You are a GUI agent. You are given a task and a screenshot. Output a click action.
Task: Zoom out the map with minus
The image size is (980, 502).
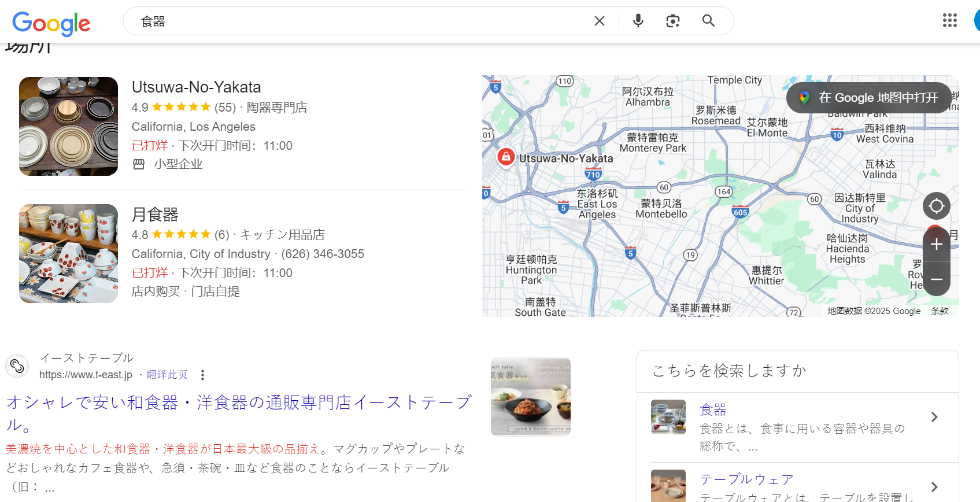[937, 279]
